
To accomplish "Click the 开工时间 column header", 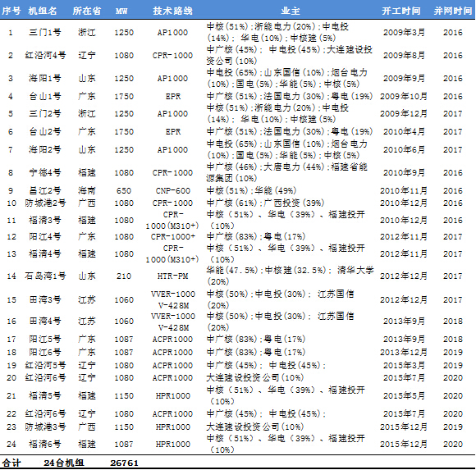I will 401,11.
